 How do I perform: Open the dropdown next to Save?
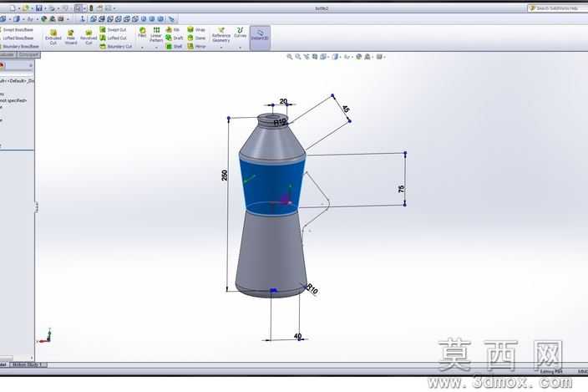click(x=45, y=8)
